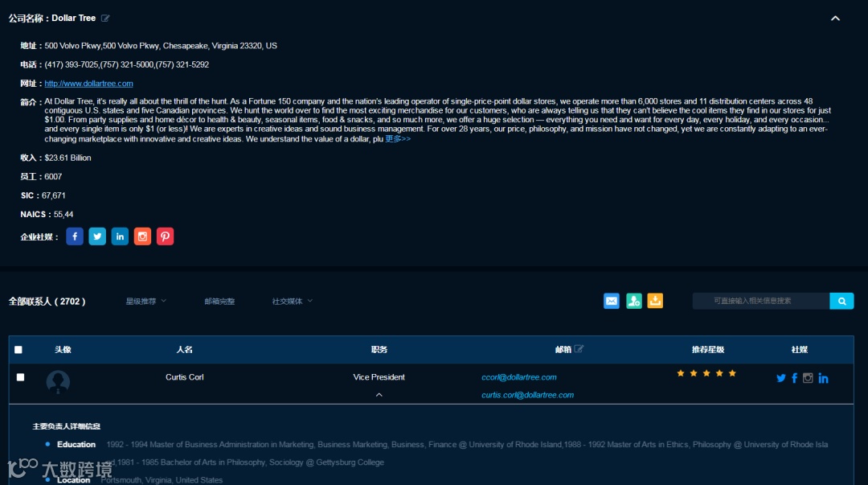868x485 pixels.
Task: Collapse Curtis Corl's detail row chevron
Action: pos(379,395)
